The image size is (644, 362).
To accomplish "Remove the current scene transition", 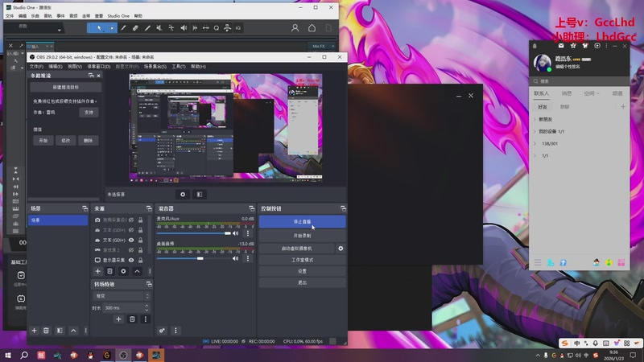I will pos(132,319).
